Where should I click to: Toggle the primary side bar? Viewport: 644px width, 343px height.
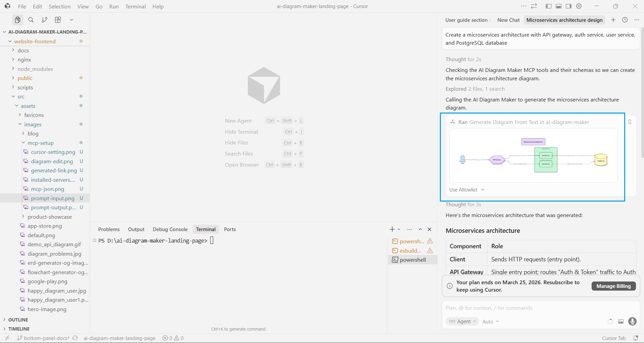click(548, 6)
